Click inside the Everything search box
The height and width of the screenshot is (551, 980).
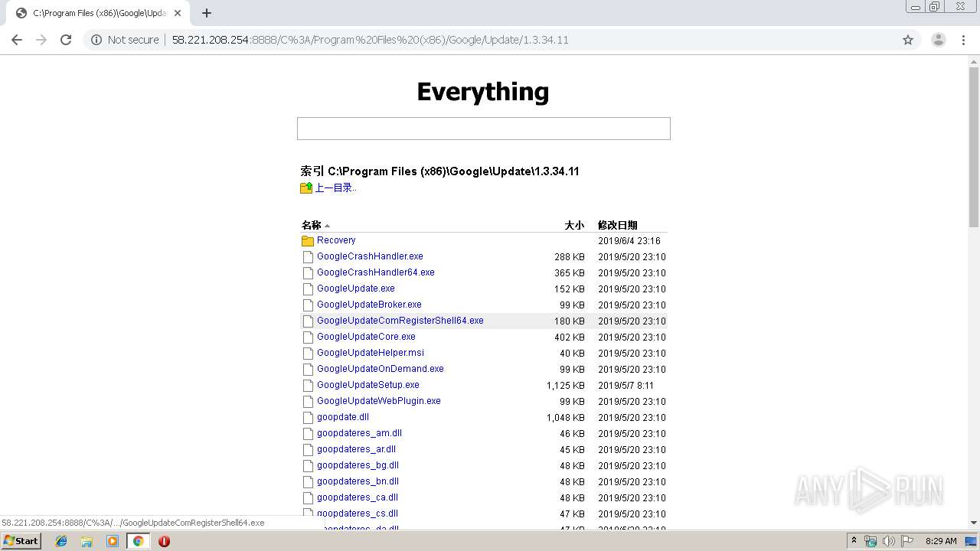click(484, 129)
